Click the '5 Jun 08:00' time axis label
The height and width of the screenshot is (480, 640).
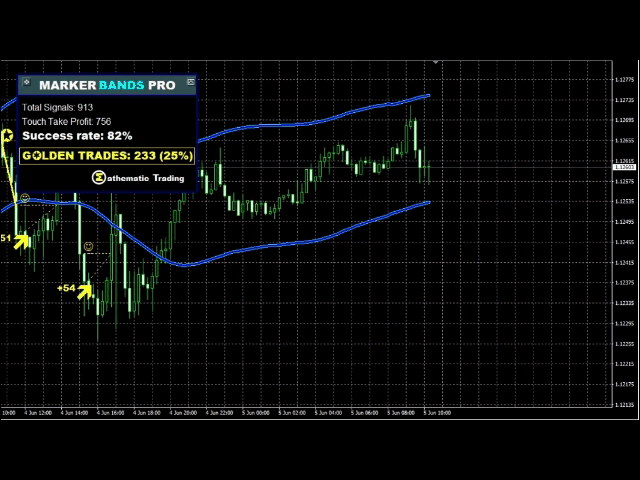401,413
